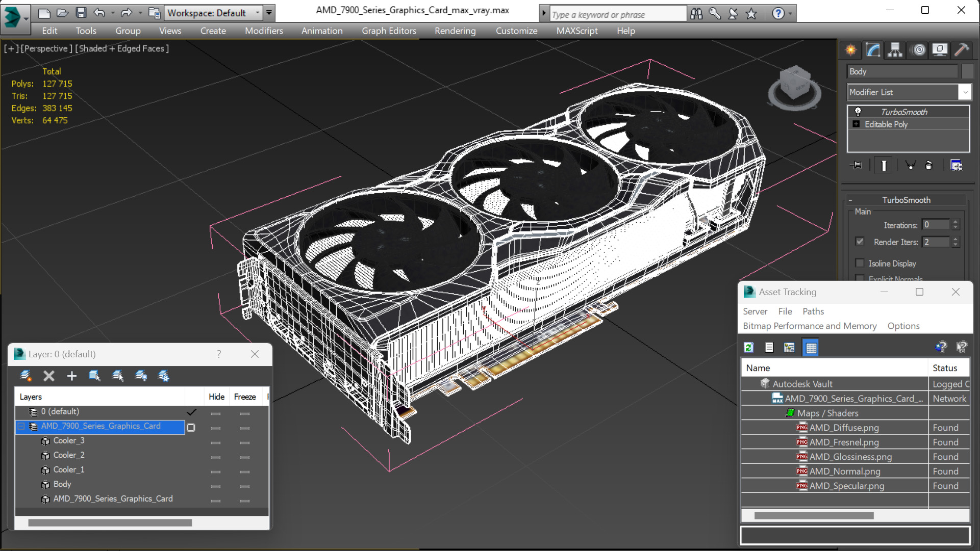Open the Modifiers menu

tap(264, 31)
